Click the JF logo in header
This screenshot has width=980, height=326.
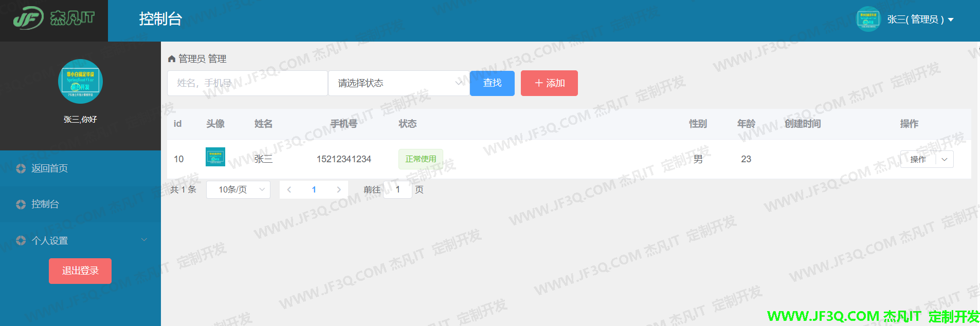pos(29,18)
